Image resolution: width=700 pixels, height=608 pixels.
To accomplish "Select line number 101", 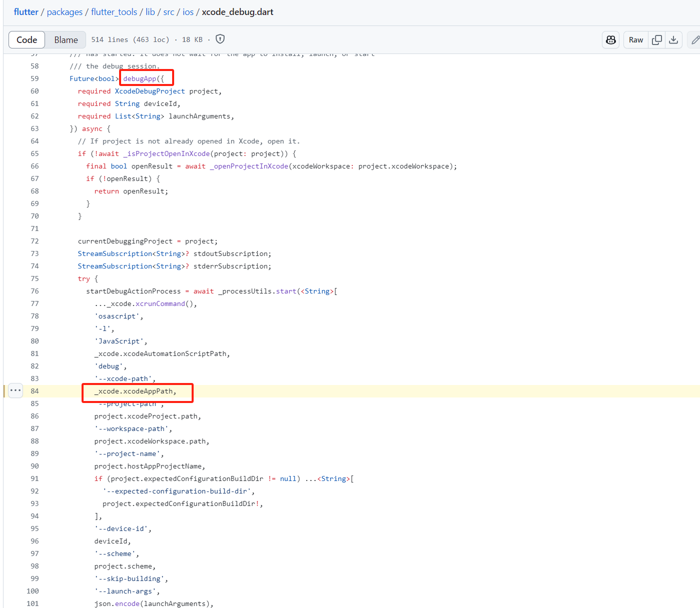I will pyautogui.click(x=33, y=603).
